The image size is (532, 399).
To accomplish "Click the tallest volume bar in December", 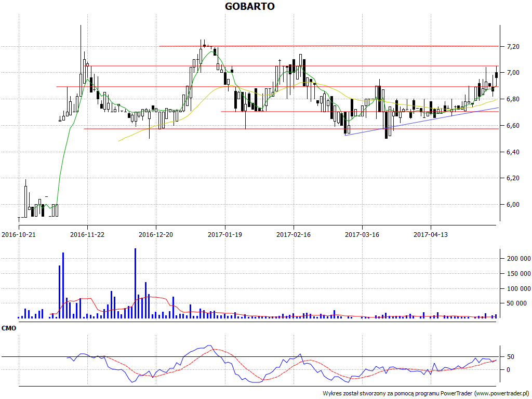I will (136, 283).
